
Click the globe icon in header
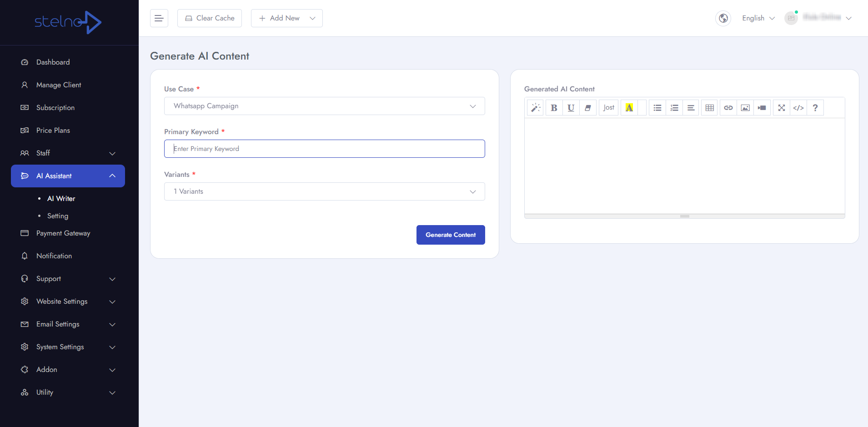[x=723, y=18]
